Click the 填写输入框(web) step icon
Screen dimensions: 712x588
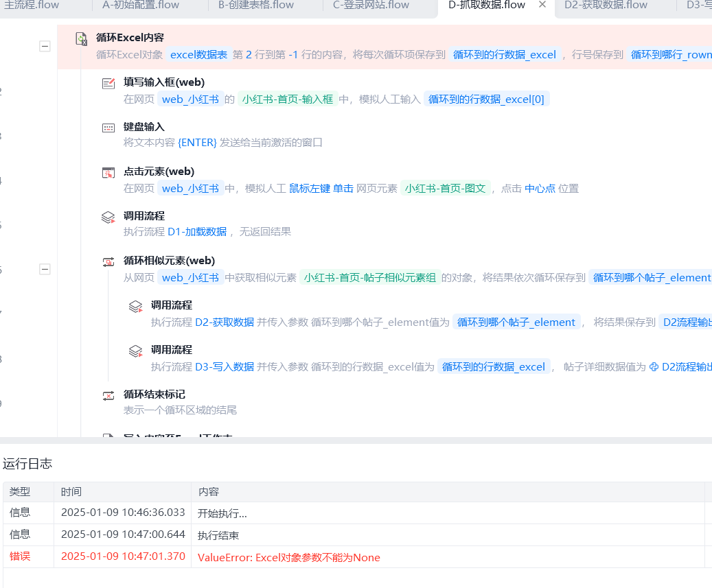click(108, 84)
